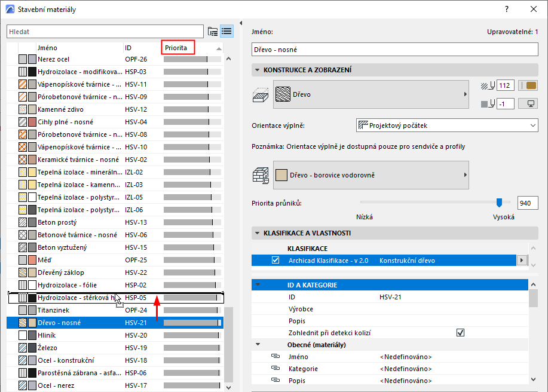
Task: Switch to folder tree view icon
Action: pyautogui.click(x=213, y=32)
